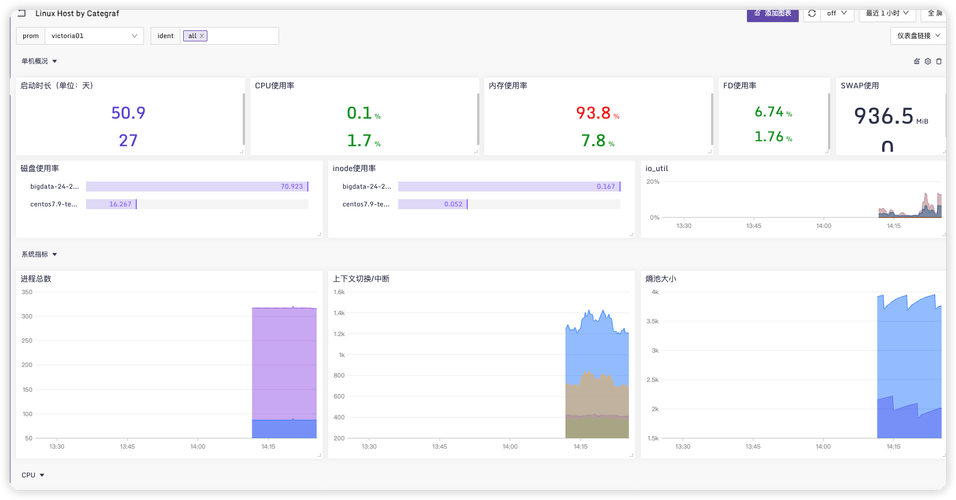Click the 'Linux Host by Categraf' dashboard title
The image size is (956, 500).
(x=77, y=13)
